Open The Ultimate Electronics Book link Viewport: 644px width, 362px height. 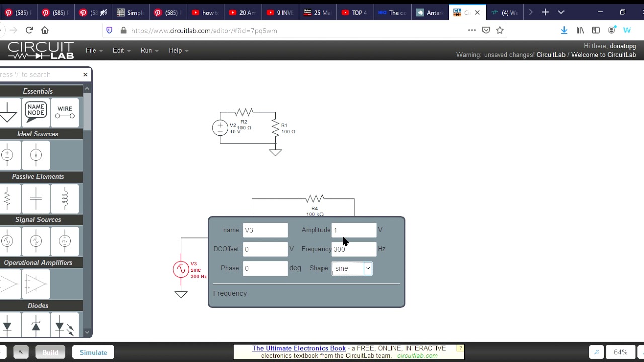pos(299,348)
